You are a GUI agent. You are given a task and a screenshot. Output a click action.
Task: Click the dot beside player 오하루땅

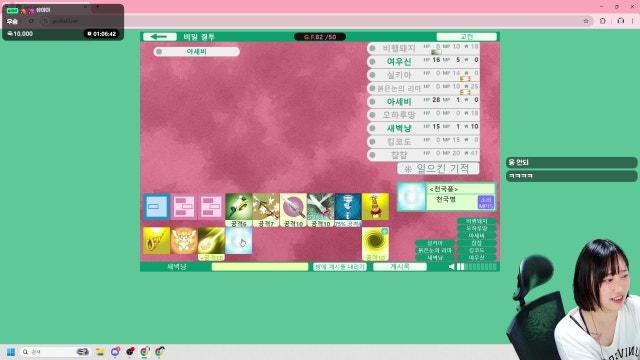coord(372,115)
